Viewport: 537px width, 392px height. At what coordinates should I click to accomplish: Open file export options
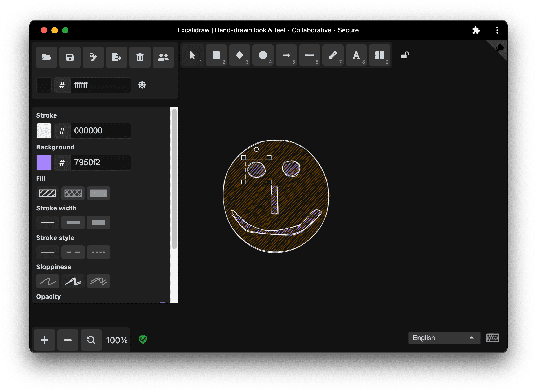tap(117, 56)
